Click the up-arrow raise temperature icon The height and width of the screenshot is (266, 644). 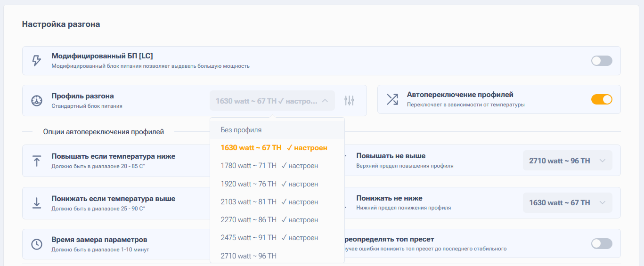[37, 161]
